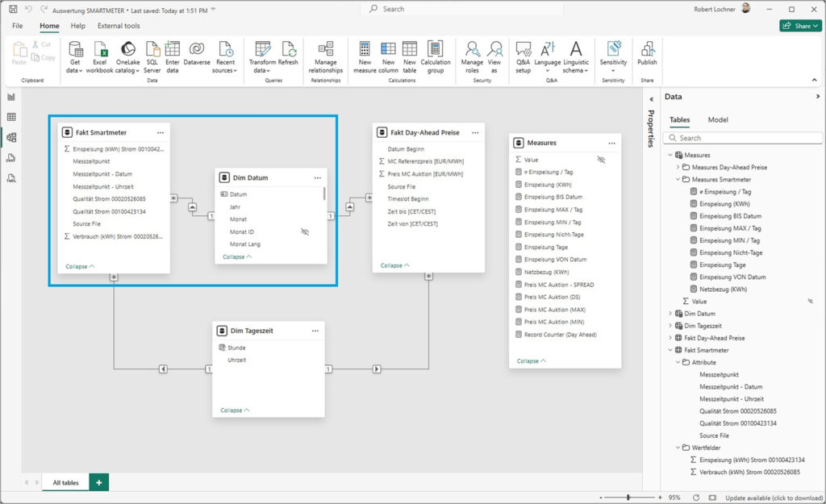Open the OneLake catalog

coord(127,57)
